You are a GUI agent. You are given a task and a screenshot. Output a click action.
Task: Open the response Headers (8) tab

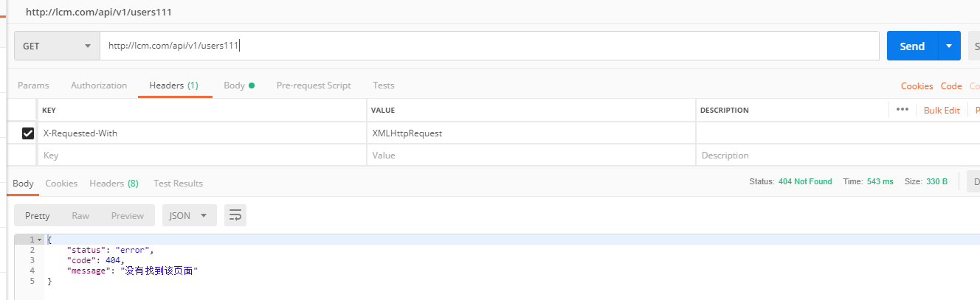(114, 183)
